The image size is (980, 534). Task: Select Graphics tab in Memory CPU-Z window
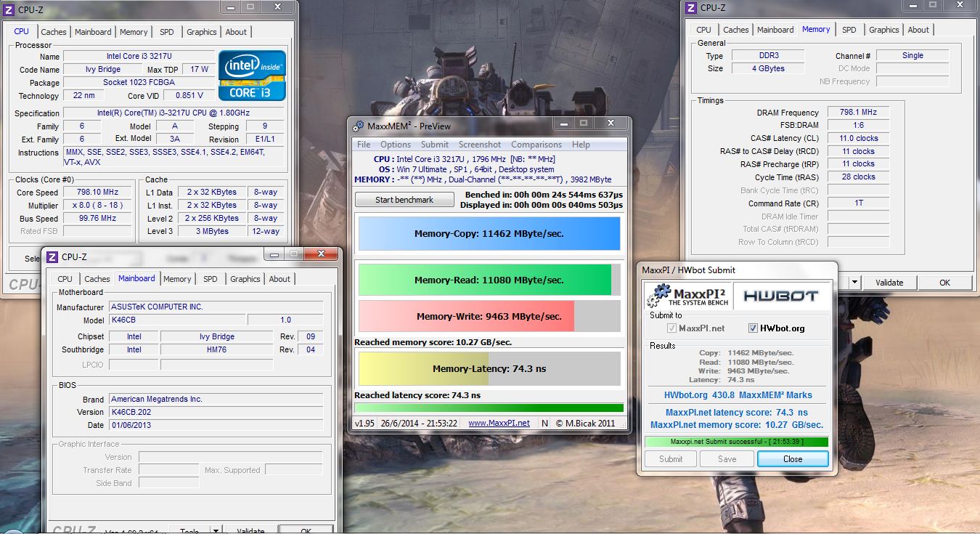(x=884, y=30)
